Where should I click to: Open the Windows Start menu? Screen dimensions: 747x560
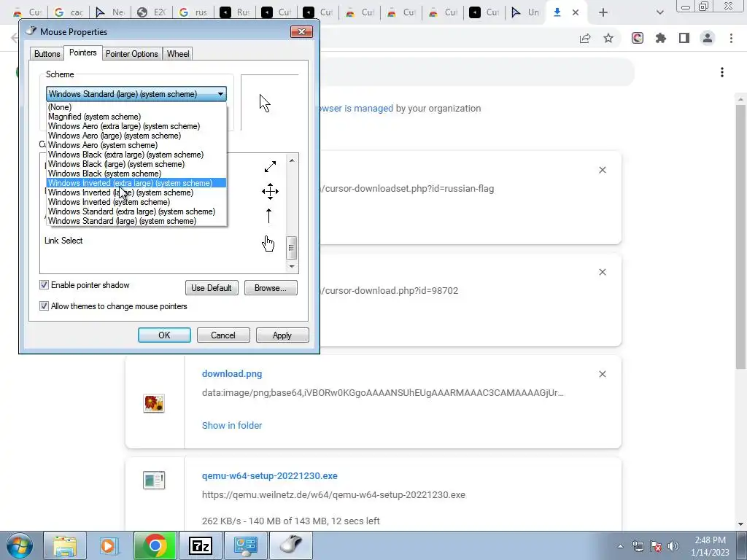[20, 545]
